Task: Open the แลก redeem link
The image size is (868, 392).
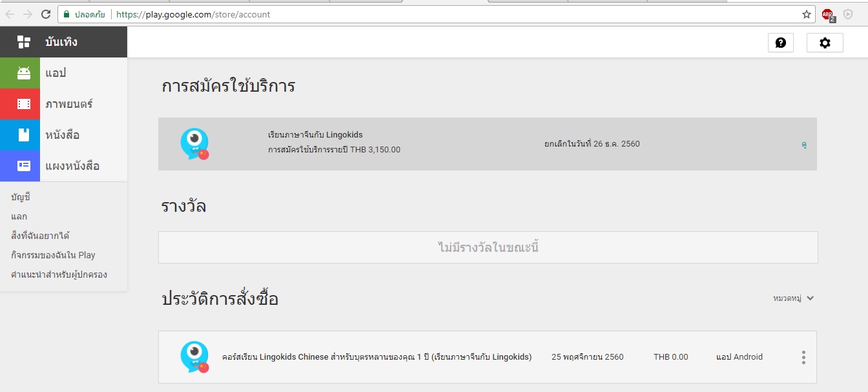Action: (x=19, y=216)
